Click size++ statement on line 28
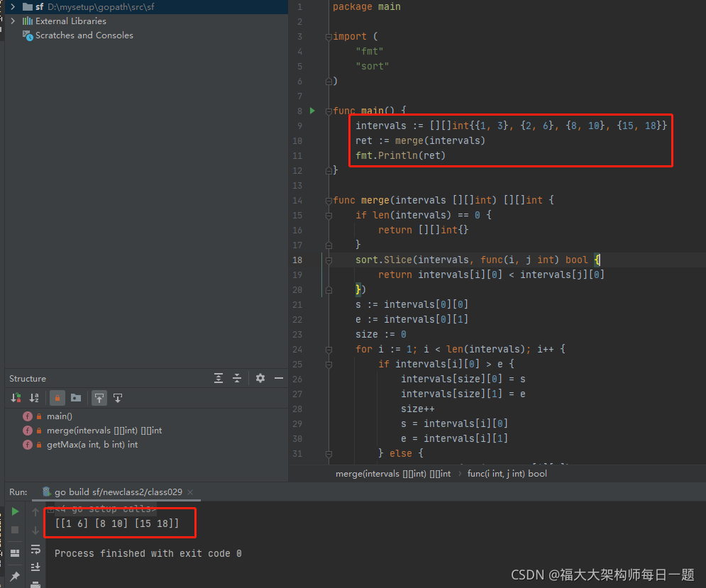 (417, 409)
